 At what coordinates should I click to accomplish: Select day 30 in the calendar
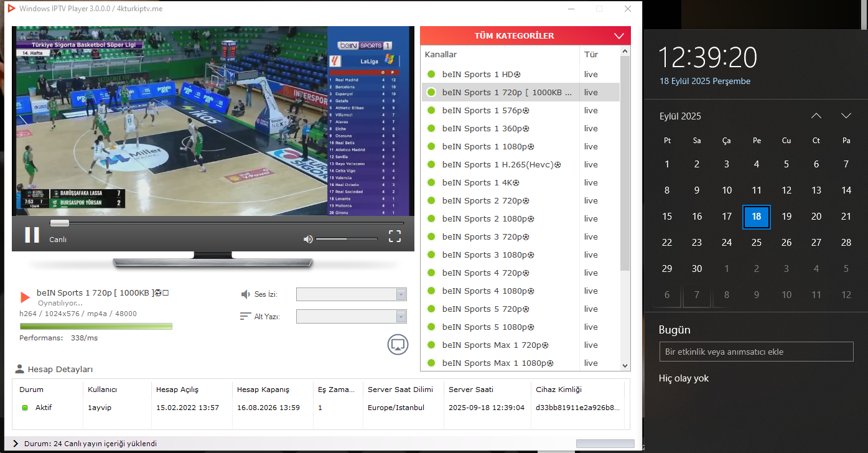click(697, 269)
